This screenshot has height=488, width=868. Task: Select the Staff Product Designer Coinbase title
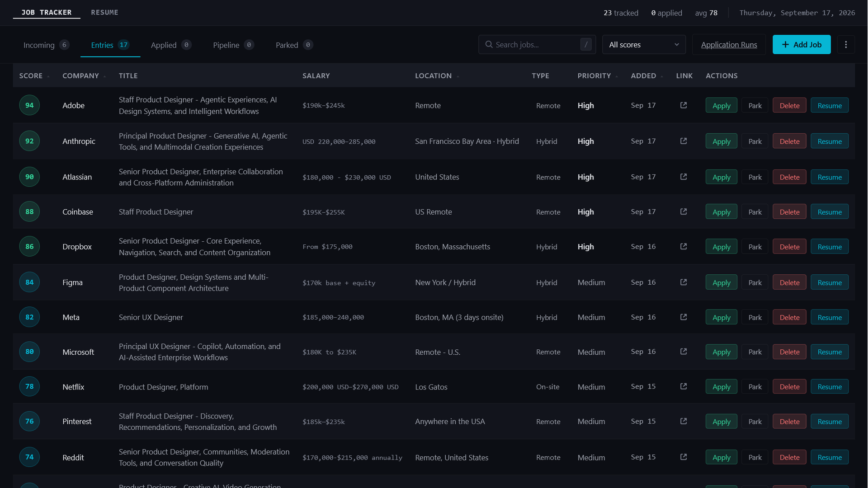point(156,211)
